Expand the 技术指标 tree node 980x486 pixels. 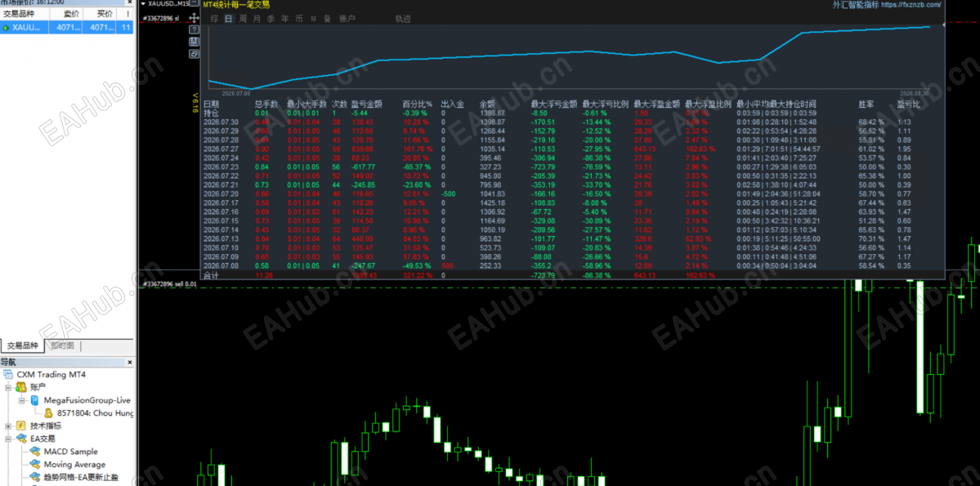click(x=8, y=426)
